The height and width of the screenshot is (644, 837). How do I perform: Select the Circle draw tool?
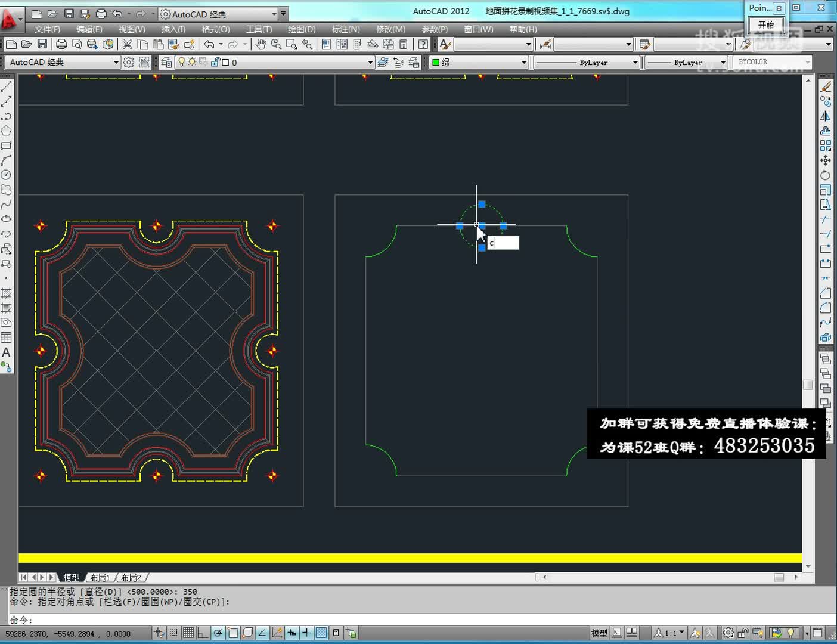coord(7,175)
